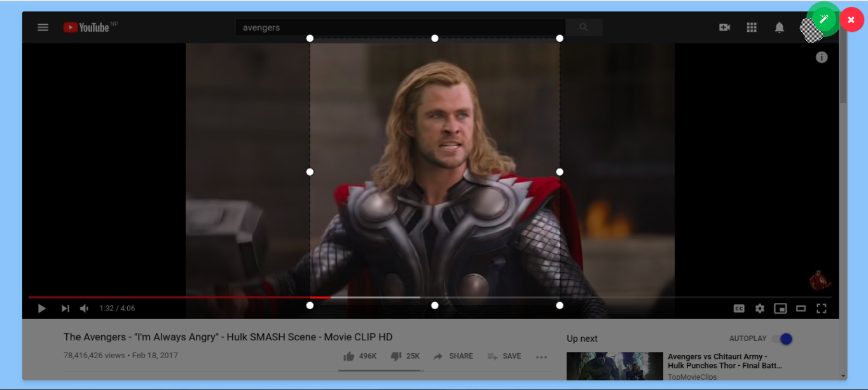Screen dimensions: 868x390
Task: Click the channel watermark in the player
Action: click(820, 280)
